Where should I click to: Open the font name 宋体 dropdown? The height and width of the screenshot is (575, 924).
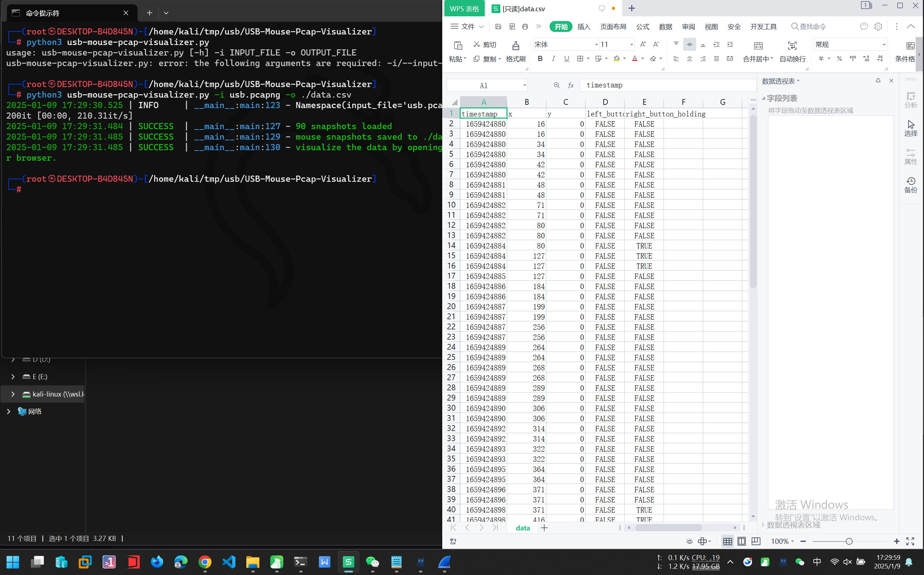pyautogui.click(x=596, y=45)
